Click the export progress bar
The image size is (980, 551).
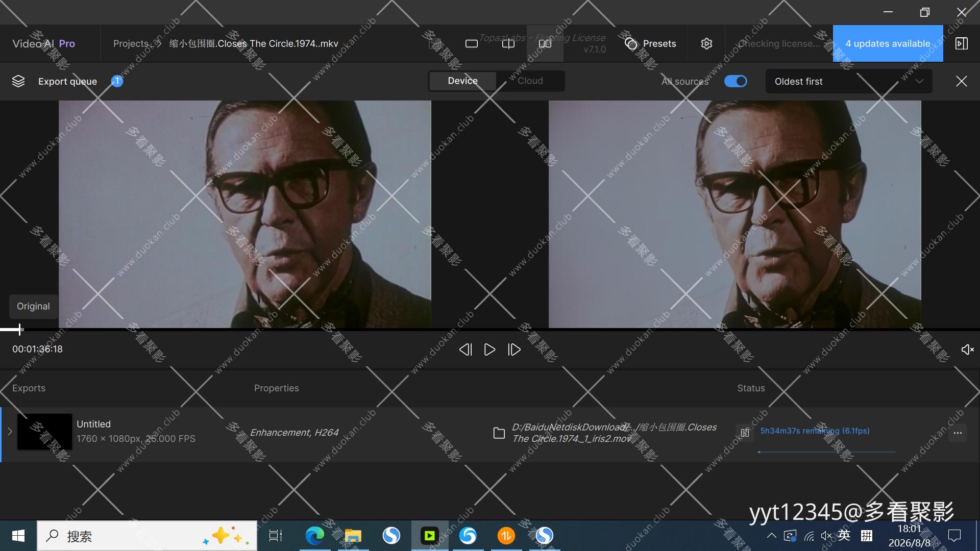[x=827, y=452]
